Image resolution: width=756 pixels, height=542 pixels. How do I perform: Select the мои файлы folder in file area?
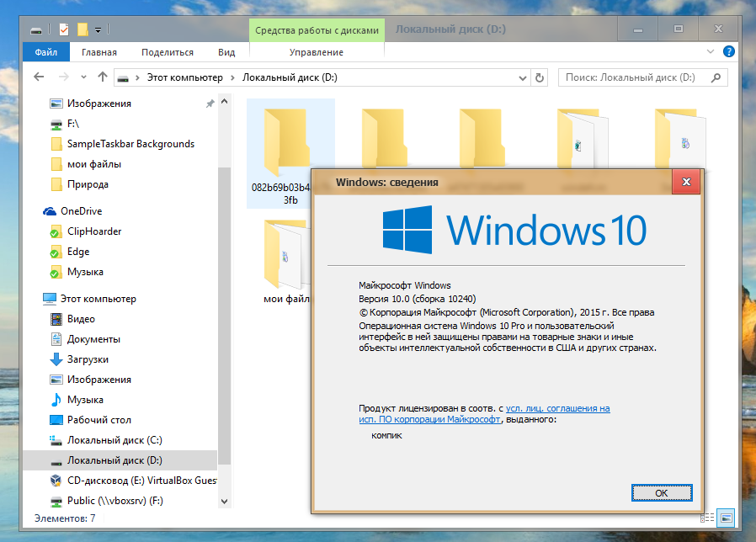(x=286, y=260)
